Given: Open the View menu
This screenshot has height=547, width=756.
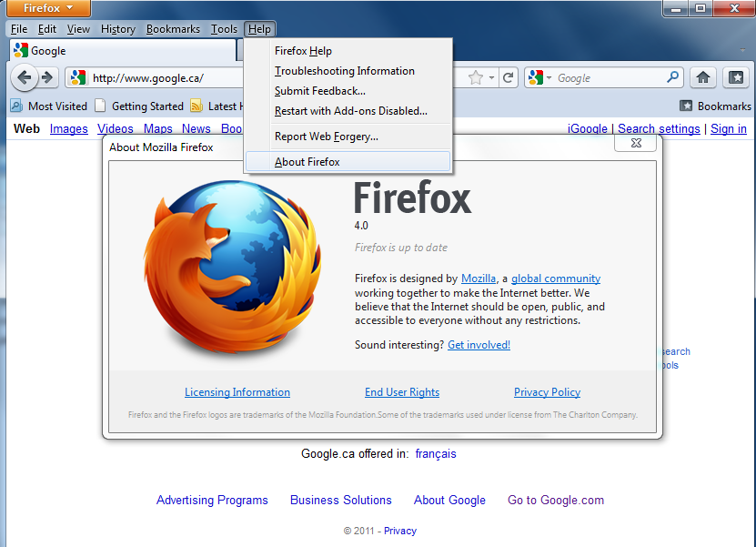Looking at the screenshot, I should pos(78,29).
